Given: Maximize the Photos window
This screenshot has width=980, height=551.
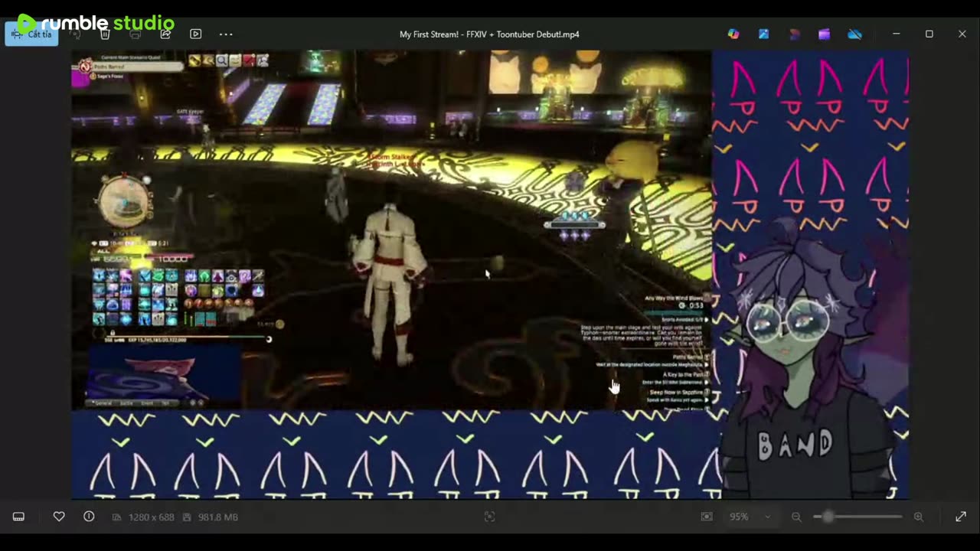Looking at the screenshot, I should pyautogui.click(x=929, y=34).
